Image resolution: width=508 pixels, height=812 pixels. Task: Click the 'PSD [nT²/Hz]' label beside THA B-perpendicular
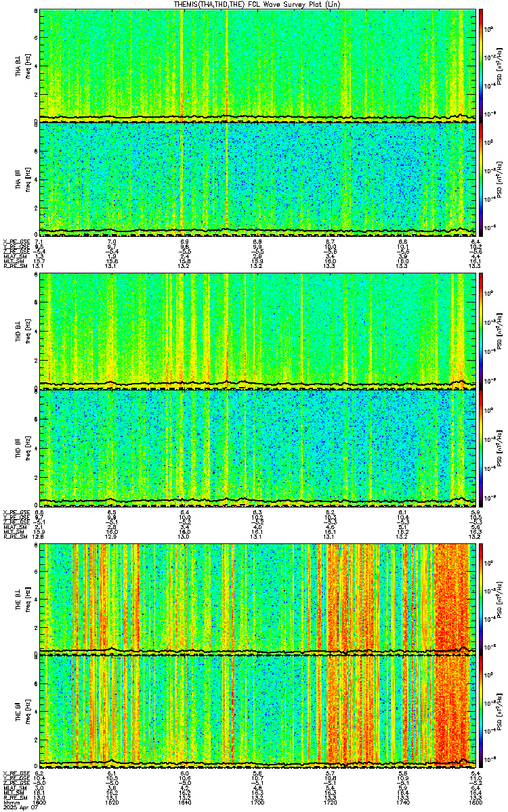point(500,65)
